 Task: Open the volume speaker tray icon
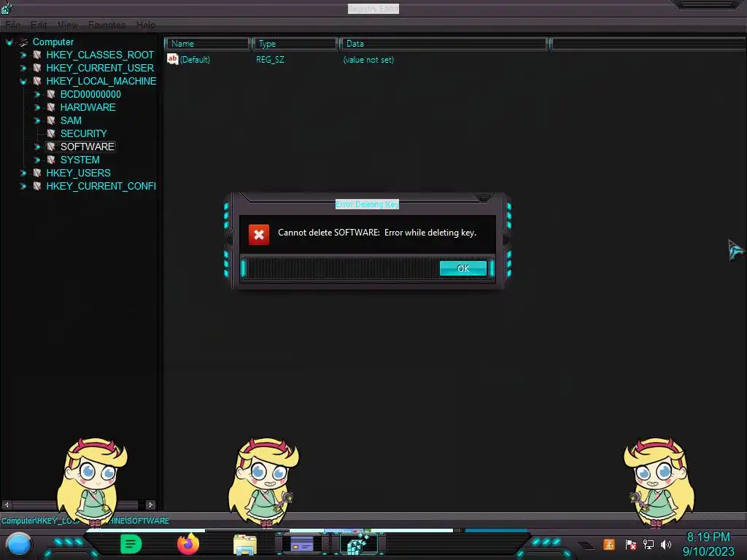click(x=666, y=544)
